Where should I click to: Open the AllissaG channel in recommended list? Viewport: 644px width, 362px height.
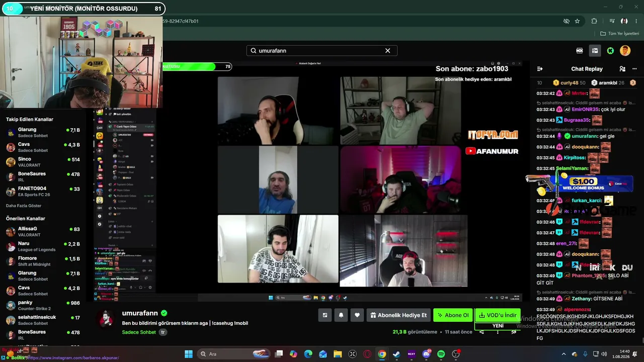point(43,232)
